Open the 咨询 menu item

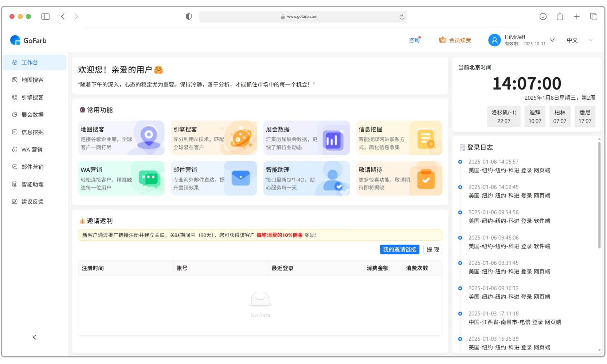(414, 40)
